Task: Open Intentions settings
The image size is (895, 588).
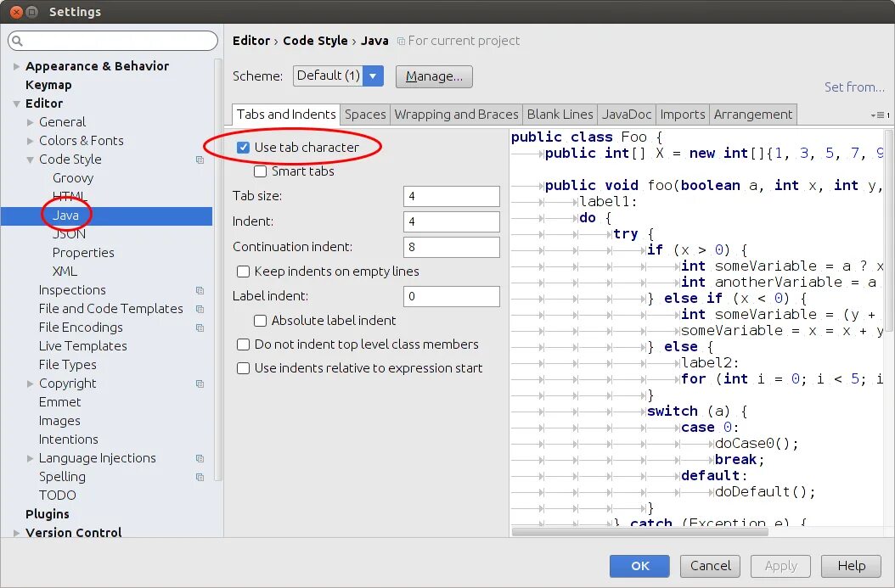Action: [x=69, y=440]
